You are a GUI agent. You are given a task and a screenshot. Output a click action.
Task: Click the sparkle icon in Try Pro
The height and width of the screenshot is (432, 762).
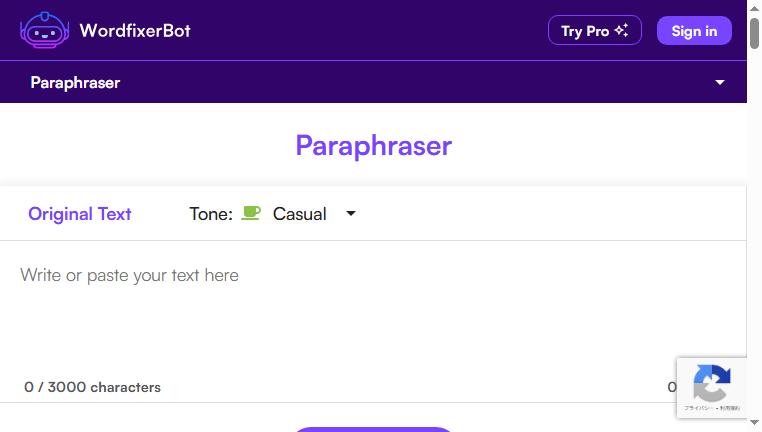coord(622,30)
